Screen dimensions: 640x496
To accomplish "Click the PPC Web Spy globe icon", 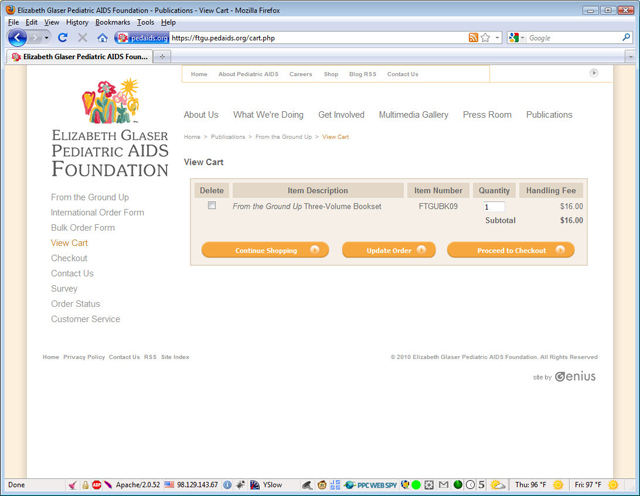I will pos(349,485).
